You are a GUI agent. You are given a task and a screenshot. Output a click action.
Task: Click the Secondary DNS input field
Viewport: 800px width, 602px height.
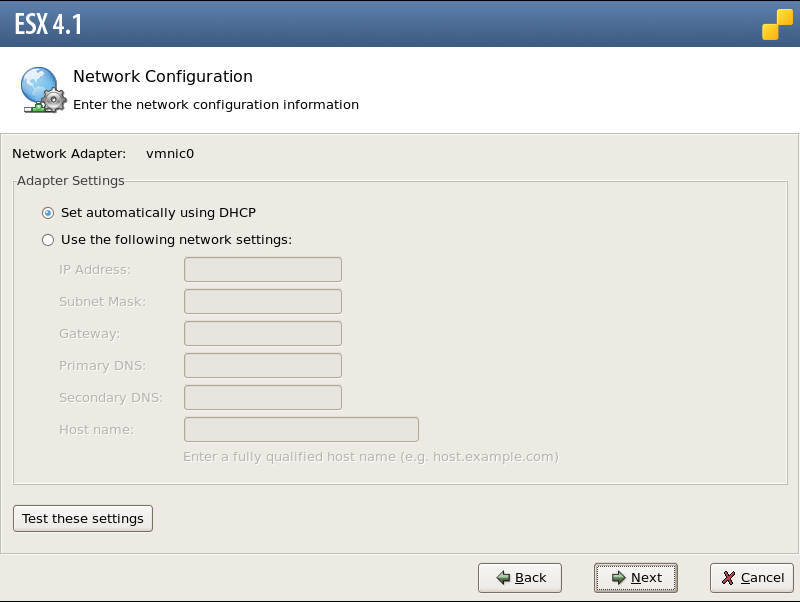point(263,397)
